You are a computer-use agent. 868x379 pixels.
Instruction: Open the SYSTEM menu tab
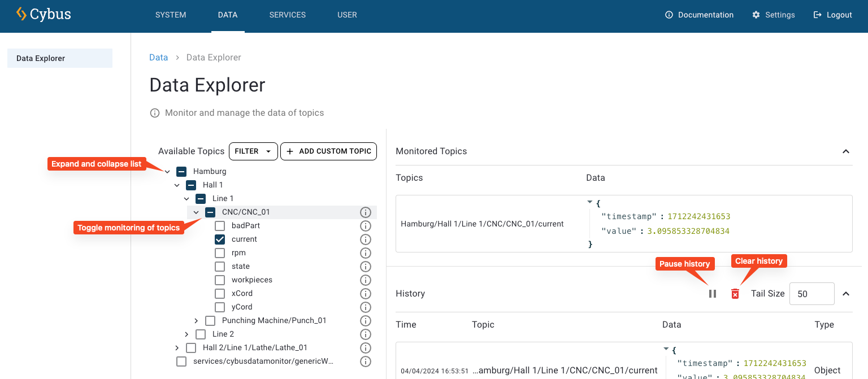pyautogui.click(x=171, y=15)
